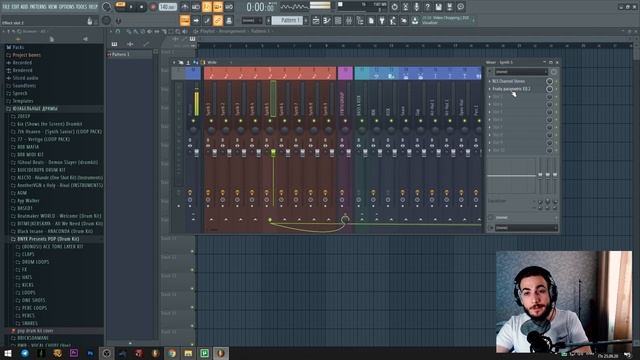The image size is (640, 360).
Task: Open the Pattern 1 selector dropdown
Action: pyautogui.click(x=287, y=20)
